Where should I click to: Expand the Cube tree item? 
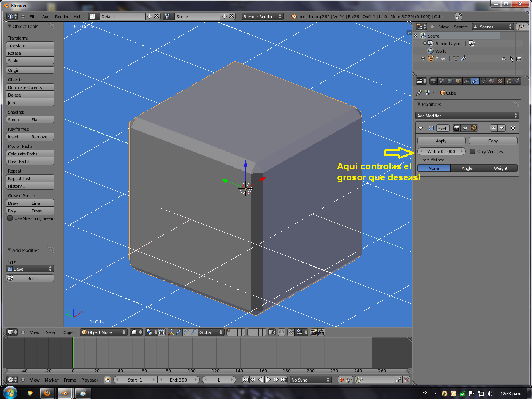coord(423,59)
